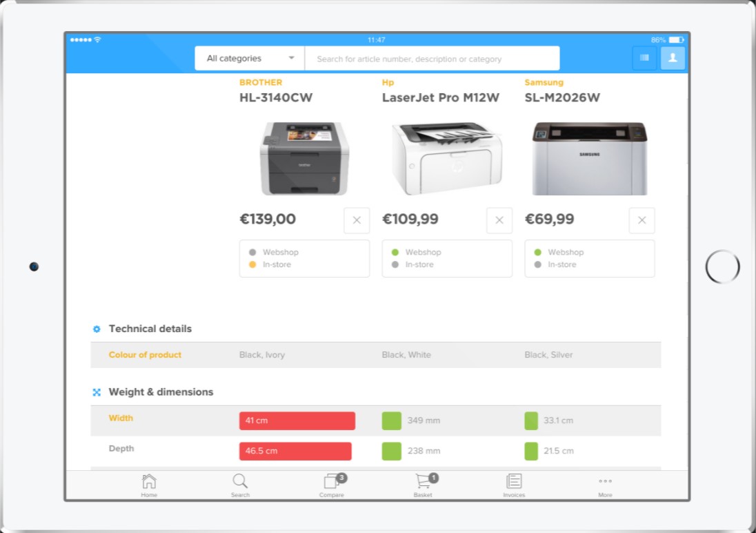The image size is (756, 533).
Task: Click the article search input field
Action: point(432,59)
